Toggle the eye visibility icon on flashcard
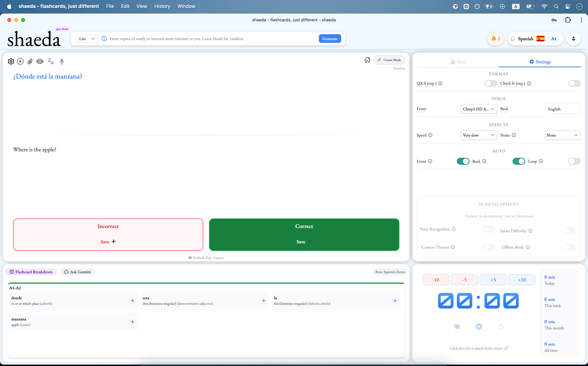The width and height of the screenshot is (588, 366). (x=40, y=61)
